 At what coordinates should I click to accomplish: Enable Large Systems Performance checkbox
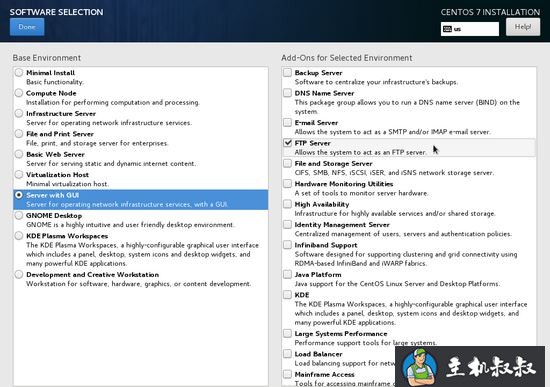click(x=288, y=333)
